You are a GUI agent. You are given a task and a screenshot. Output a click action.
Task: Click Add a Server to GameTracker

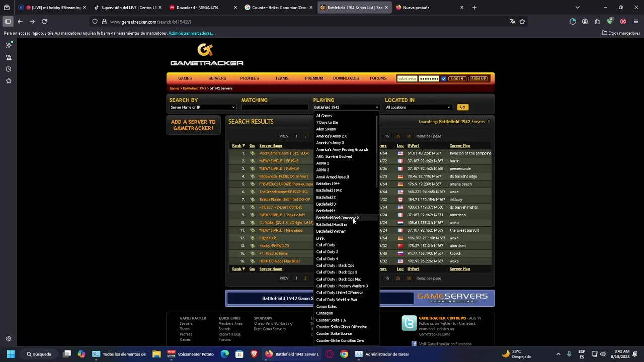(x=193, y=125)
